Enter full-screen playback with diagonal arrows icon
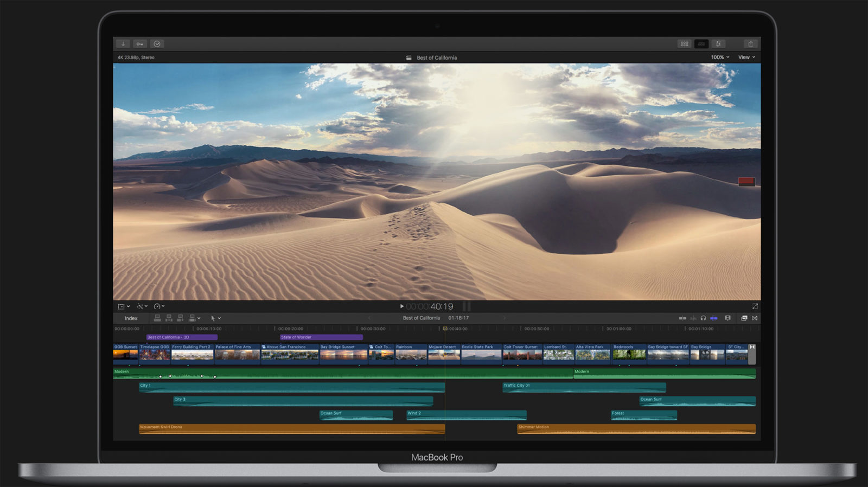This screenshot has height=487, width=868. pyautogui.click(x=755, y=306)
